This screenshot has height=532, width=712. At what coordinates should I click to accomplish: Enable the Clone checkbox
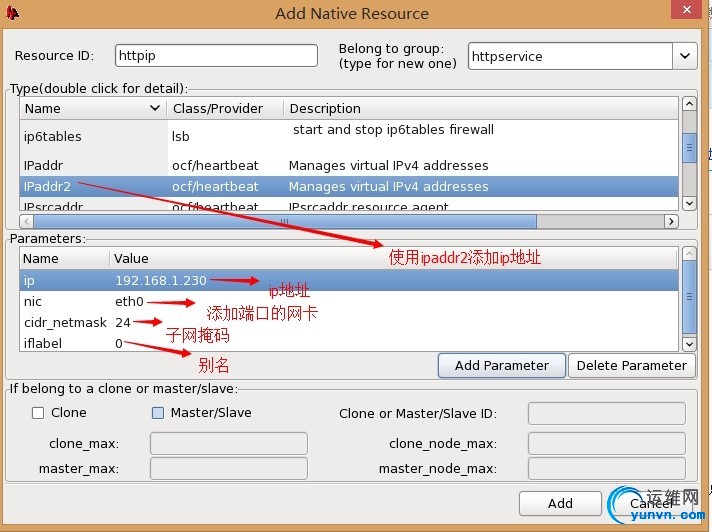(x=38, y=413)
